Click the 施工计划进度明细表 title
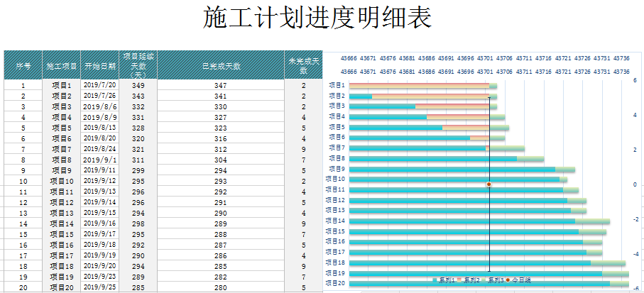The width and height of the screenshot is (644, 293). coord(317,18)
